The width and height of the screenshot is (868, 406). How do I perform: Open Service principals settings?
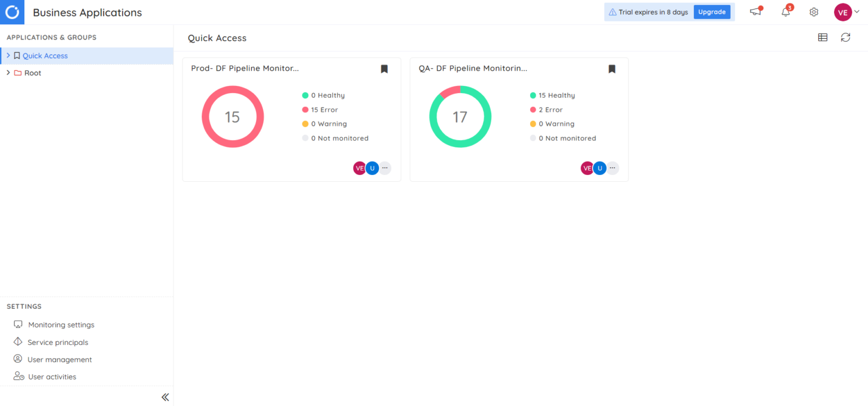pyautogui.click(x=58, y=342)
